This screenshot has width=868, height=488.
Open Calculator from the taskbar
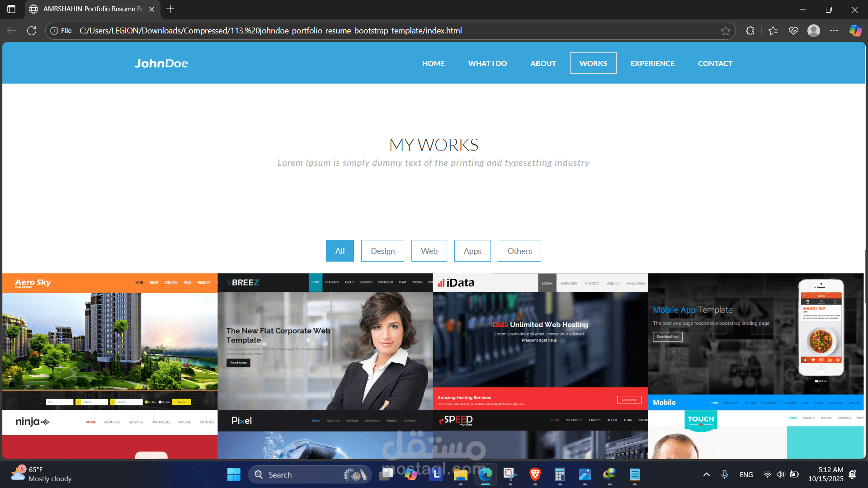click(560, 474)
